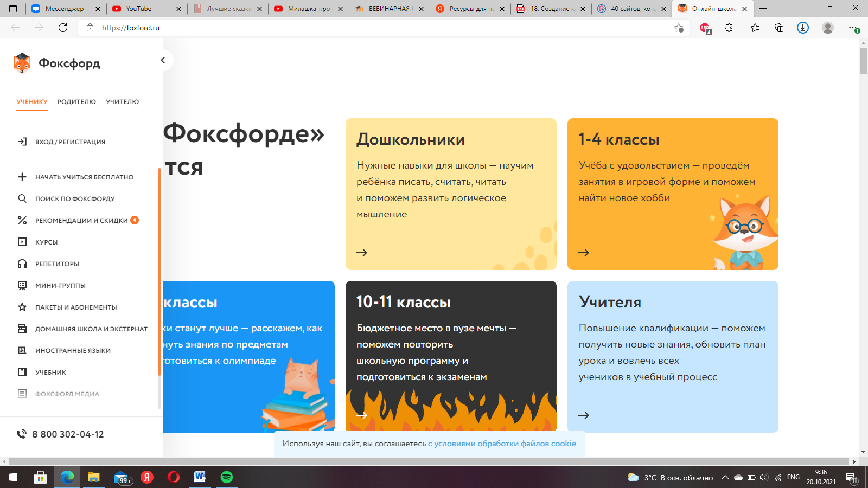This screenshot has width=868, height=488.
Task: Open ПОИСК ПО ФОКСФОРДУ
Action: click(75, 199)
